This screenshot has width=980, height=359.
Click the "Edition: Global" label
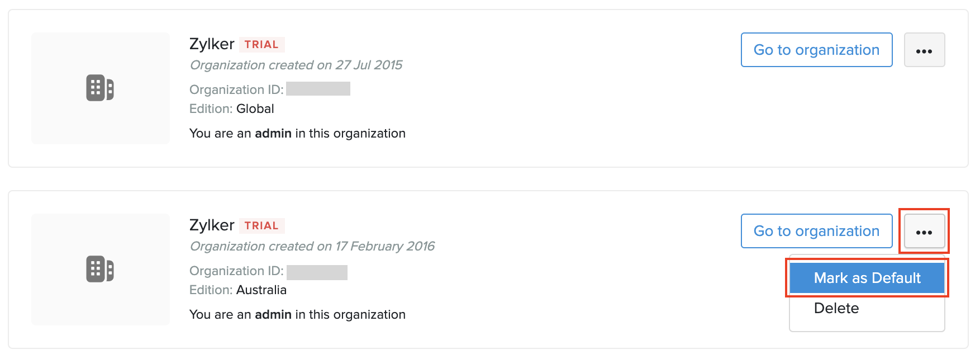click(232, 109)
